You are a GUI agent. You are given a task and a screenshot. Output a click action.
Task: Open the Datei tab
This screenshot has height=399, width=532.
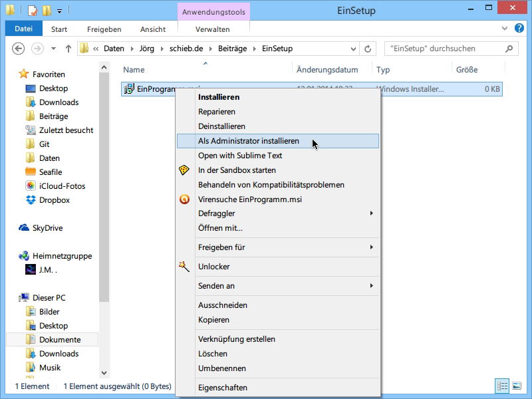[x=24, y=29]
